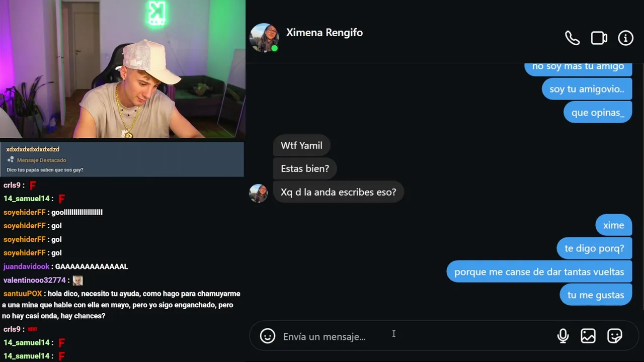
Task: Click 'Xq d la anda escribes eso?' bubble
Action: 338,192
